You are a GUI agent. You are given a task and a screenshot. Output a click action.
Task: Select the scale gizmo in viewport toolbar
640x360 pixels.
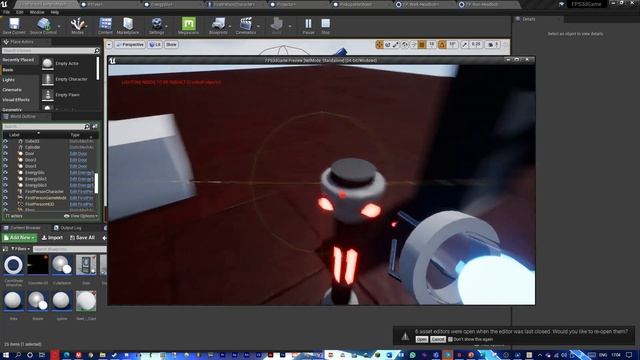396,44
